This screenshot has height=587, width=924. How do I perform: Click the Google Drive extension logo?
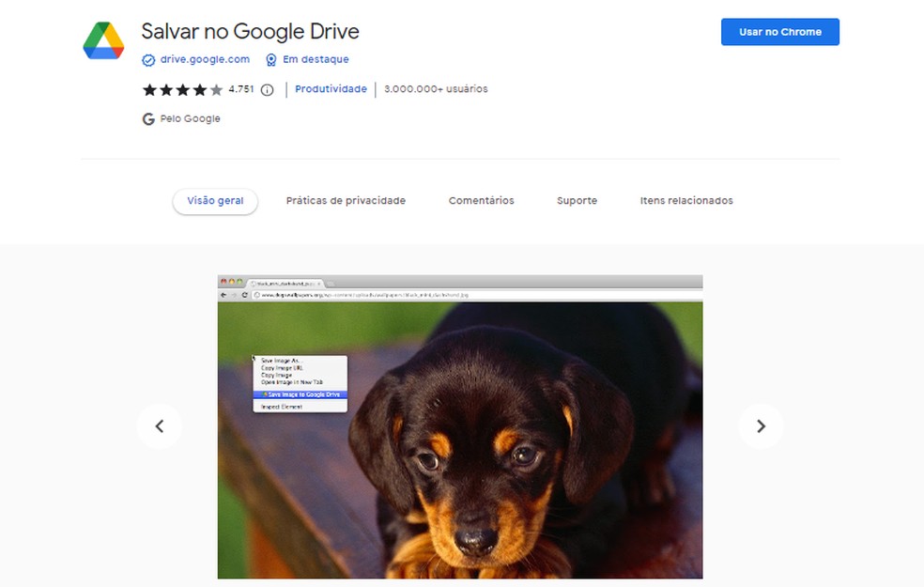(103, 40)
